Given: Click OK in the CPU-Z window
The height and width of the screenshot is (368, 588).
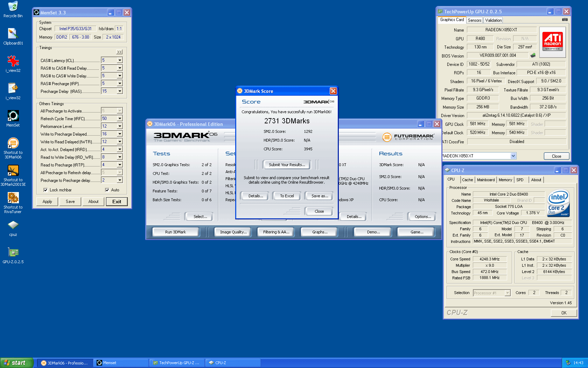Looking at the screenshot, I should click(564, 313).
